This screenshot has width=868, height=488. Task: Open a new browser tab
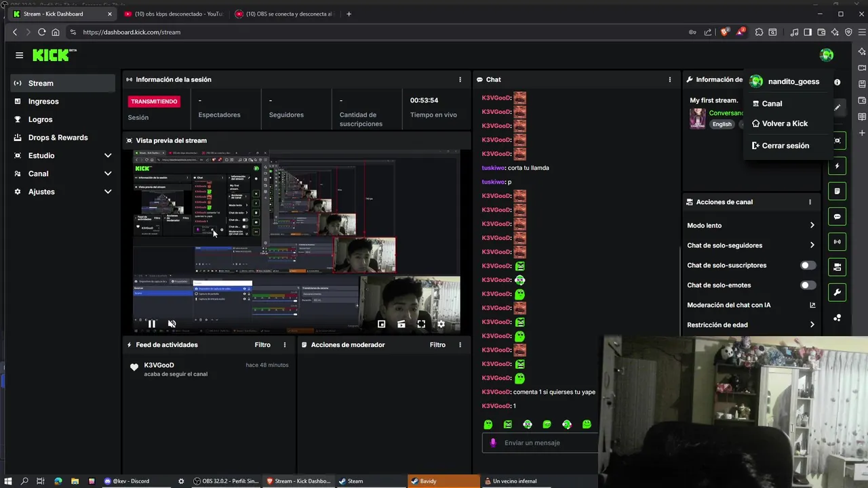coord(349,14)
